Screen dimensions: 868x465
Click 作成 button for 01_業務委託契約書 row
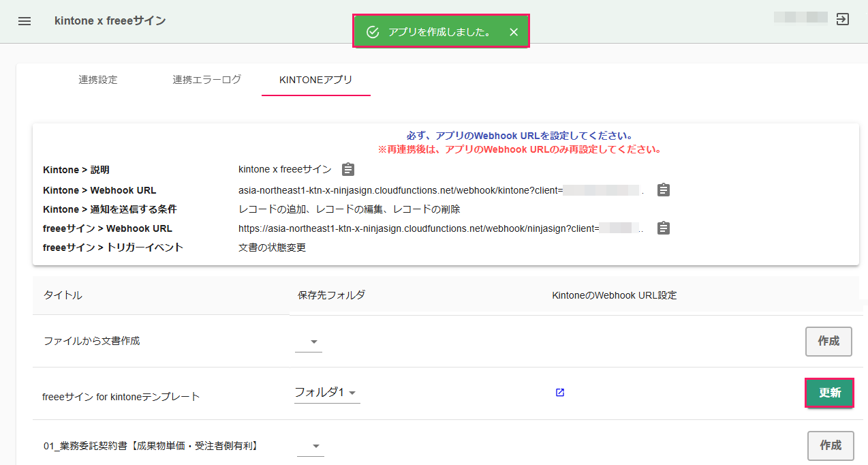pos(831,445)
